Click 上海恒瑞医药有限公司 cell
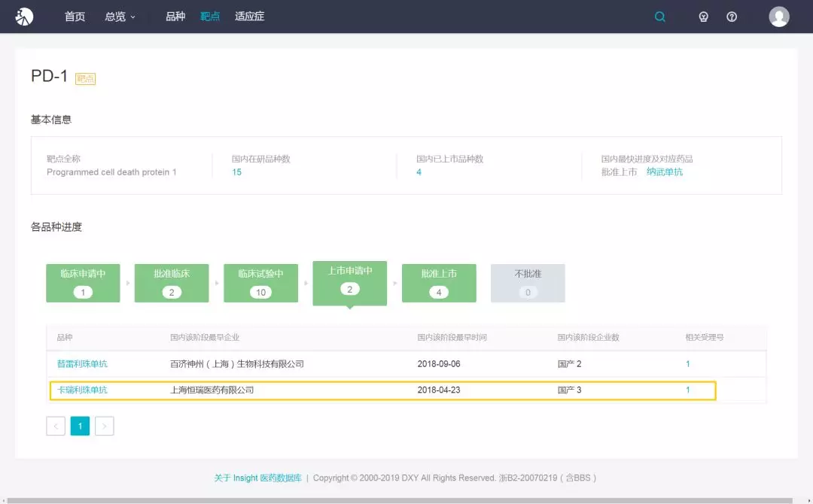The height and width of the screenshot is (504, 813). pyautogui.click(x=212, y=390)
